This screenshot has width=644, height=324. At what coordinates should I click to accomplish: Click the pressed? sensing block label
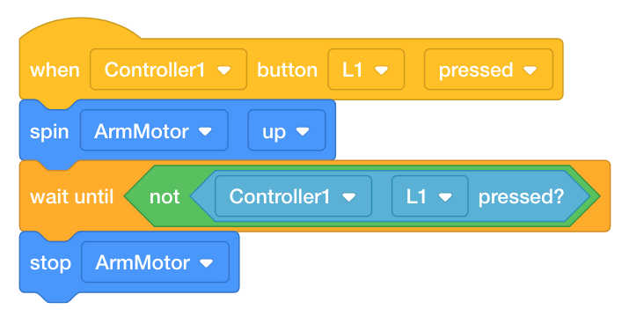point(521,196)
